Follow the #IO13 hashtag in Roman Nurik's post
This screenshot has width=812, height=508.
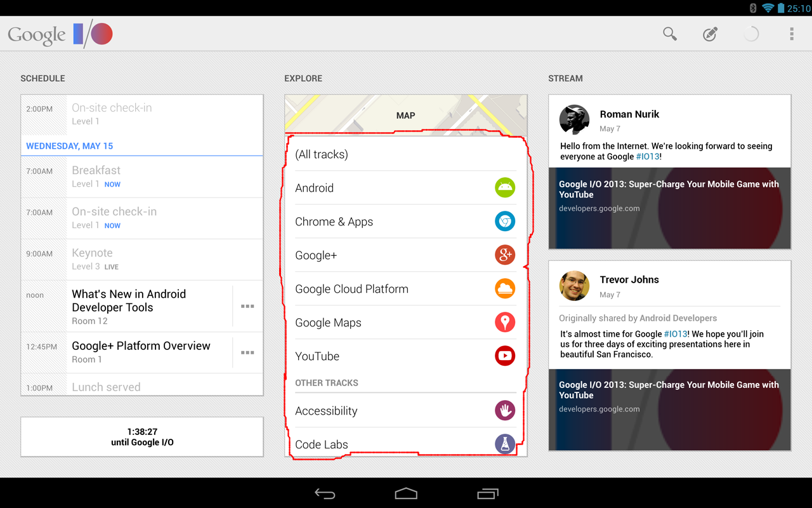tap(647, 156)
